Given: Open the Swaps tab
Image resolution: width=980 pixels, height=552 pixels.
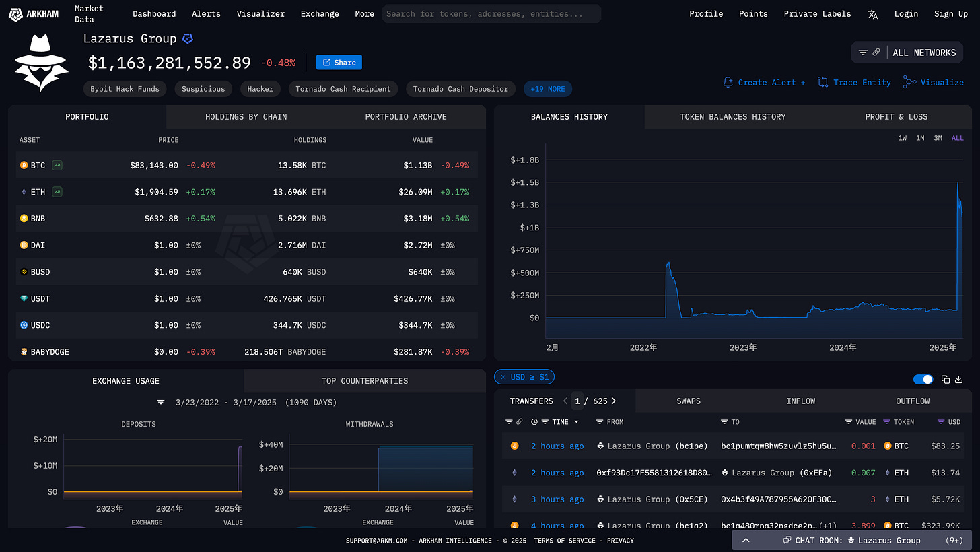Looking at the screenshot, I should [688, 401].
